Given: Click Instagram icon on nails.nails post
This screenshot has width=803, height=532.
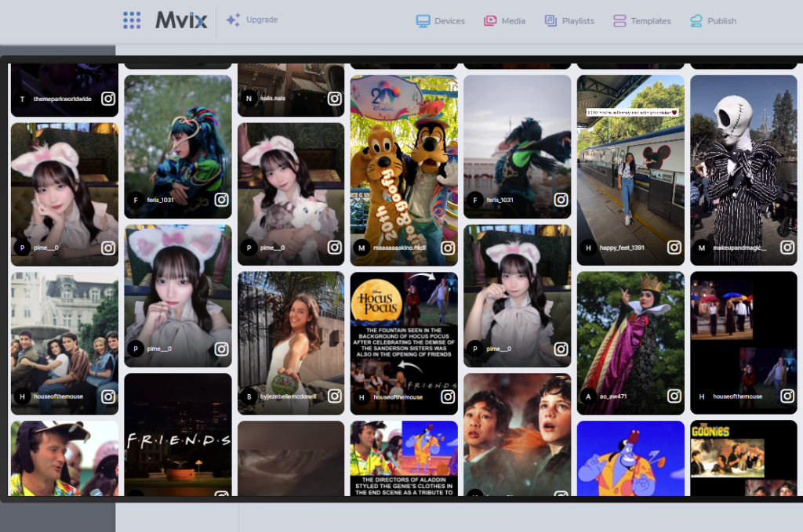Looking at the screenshot, I should point(335,99).
